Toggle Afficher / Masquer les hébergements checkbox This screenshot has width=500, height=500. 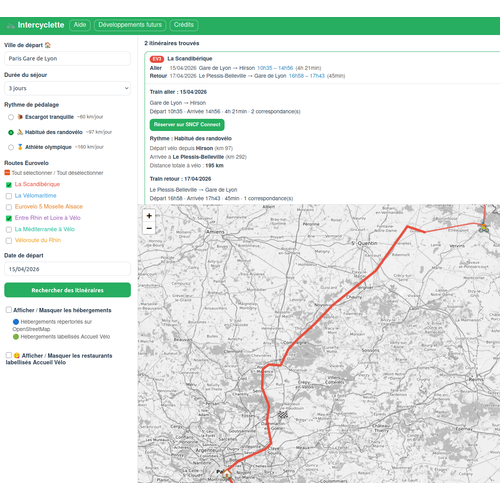click(9, 310)
